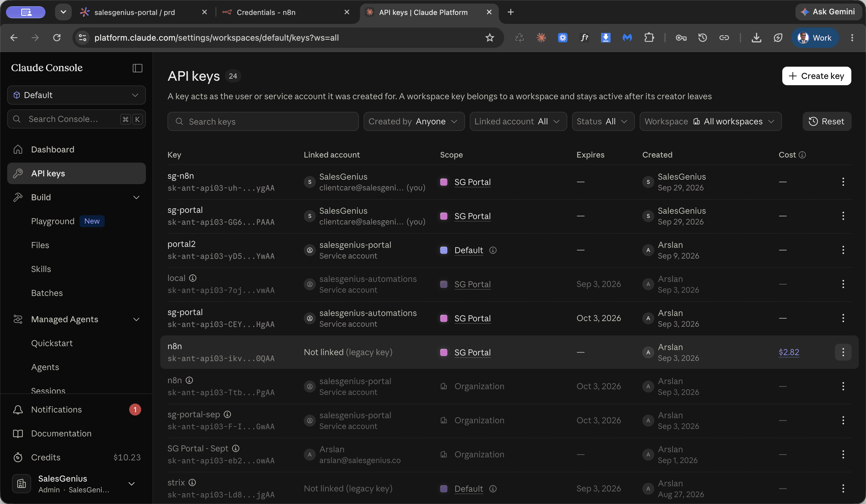This screenshot has height=504, width=866.
Task: Collapse the Claude Console sidebar panel icon
Action: [x=138, y=68]
